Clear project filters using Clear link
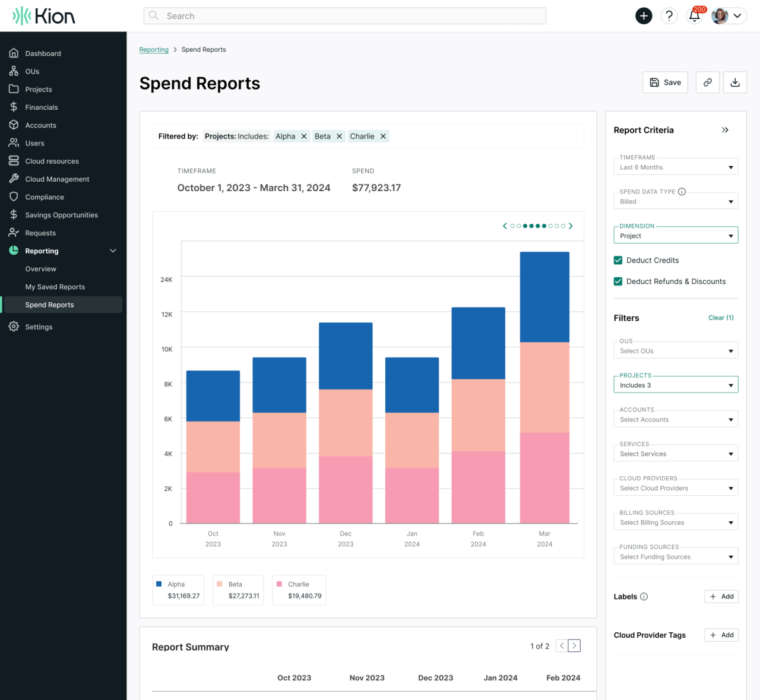This screenshot has height=700, width=760. (x=720, y=318)
